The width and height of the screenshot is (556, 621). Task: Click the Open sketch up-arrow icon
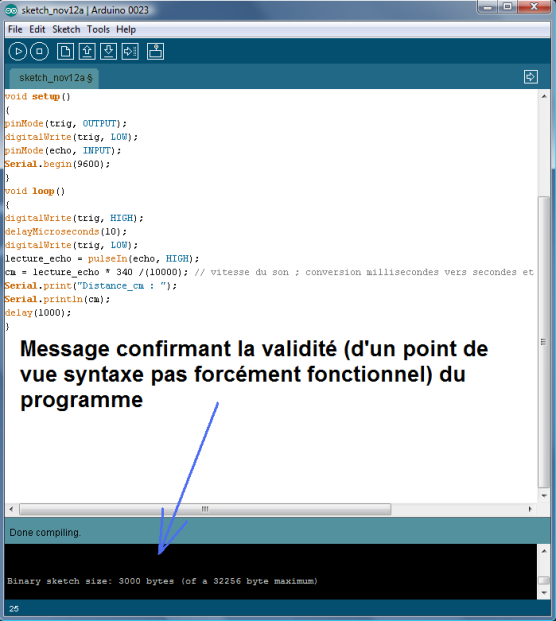pyautogui.click(x=87, y=51)
